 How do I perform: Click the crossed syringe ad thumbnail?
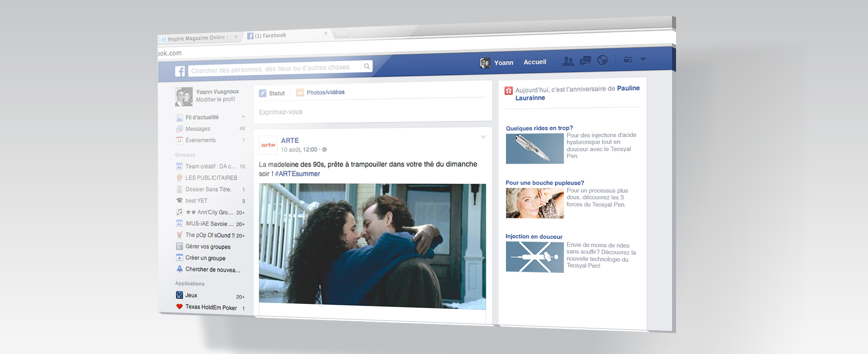tap(535, 257)
